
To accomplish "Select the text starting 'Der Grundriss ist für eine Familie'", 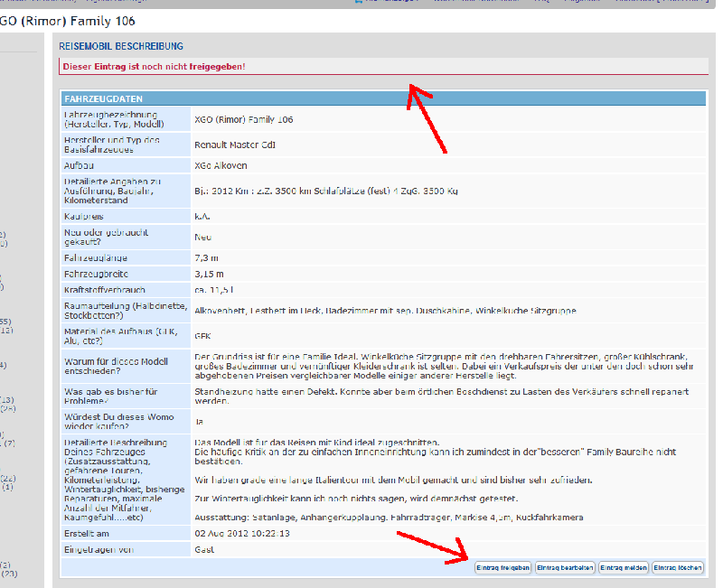I will [444, 366].
